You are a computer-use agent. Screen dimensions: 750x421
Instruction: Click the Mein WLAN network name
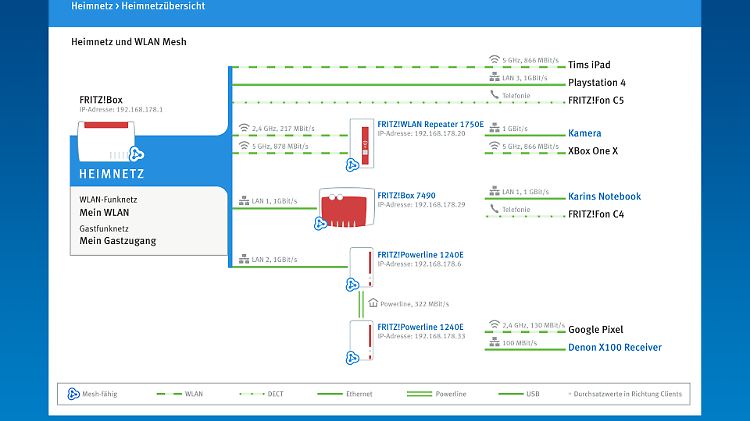click(104, 212)
